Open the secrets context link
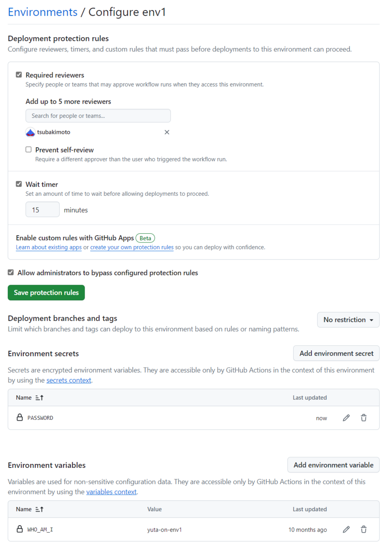 click(69, 380)
